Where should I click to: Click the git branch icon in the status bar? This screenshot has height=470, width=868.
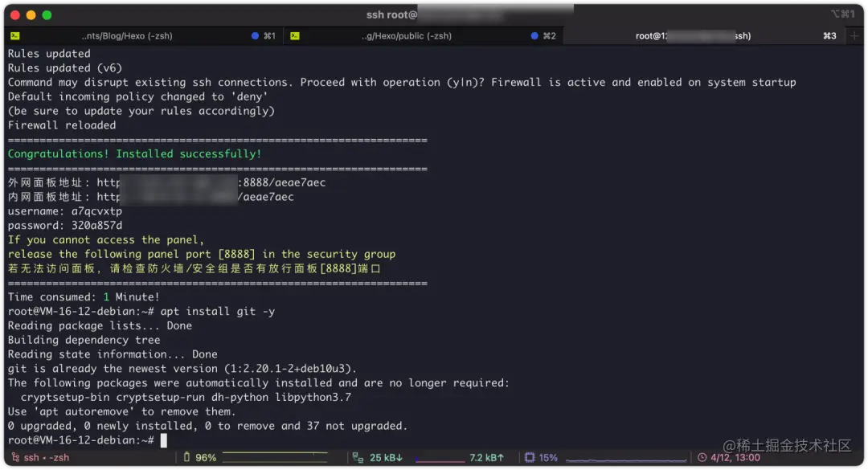(x=15, y=457)
